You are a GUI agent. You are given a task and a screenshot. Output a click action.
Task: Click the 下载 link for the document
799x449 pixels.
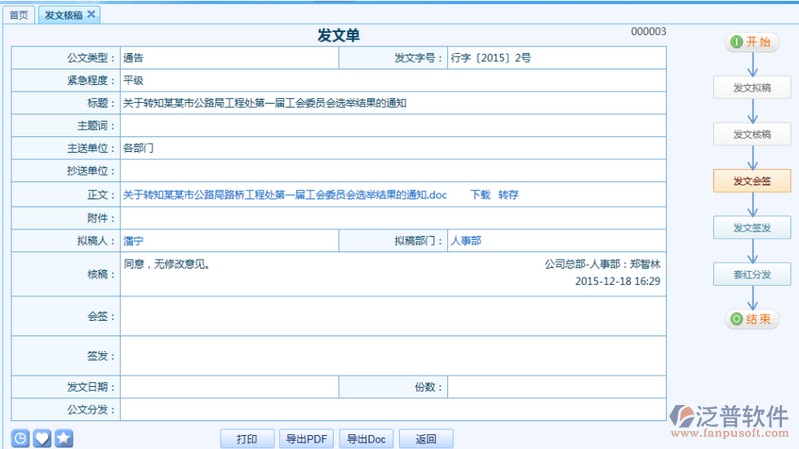point(481,194)
